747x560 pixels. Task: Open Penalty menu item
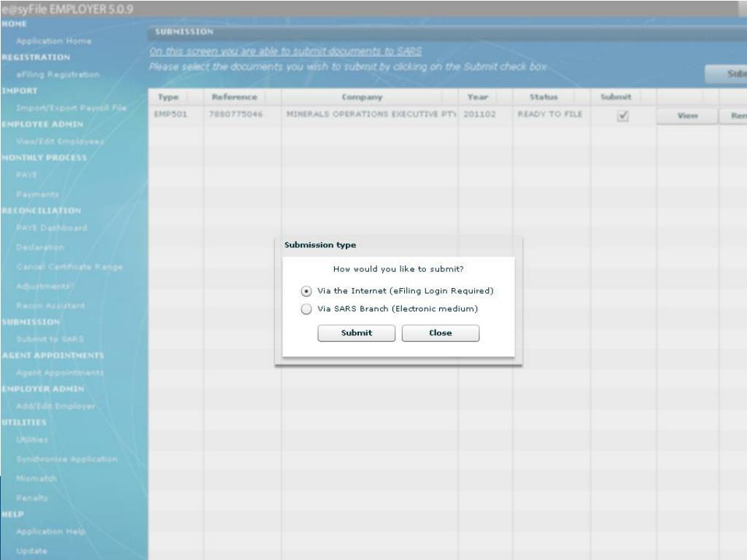click(x=32, y=497)
